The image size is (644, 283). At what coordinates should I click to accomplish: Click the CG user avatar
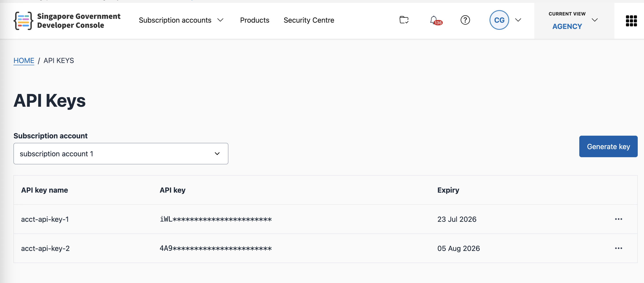coord(499,20)
